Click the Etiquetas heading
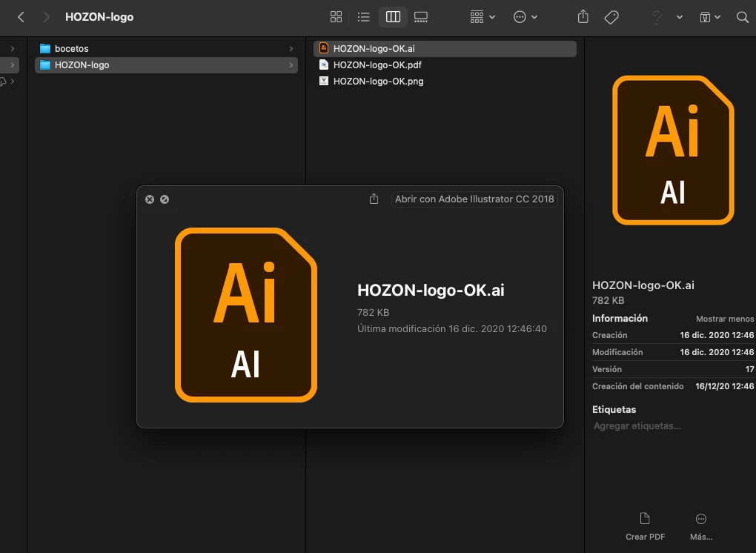This screenshot has height=553, width=756. point(614,409)
